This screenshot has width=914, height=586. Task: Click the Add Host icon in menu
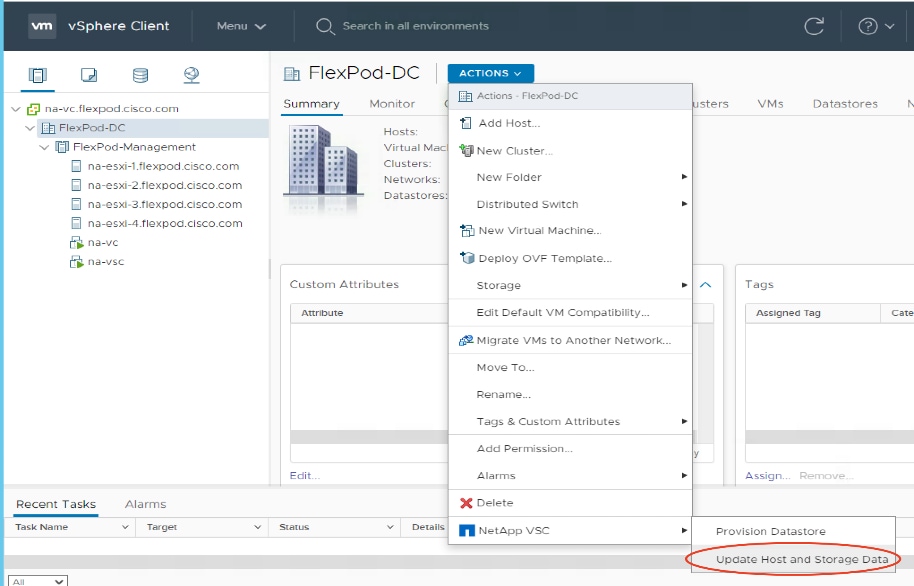pyautogui.click(x=466, y=123)
